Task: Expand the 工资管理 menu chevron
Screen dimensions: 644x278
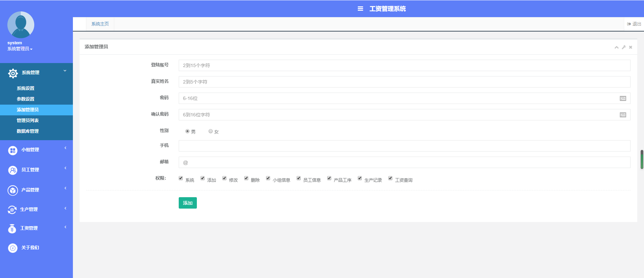Action: click(66, 227)
